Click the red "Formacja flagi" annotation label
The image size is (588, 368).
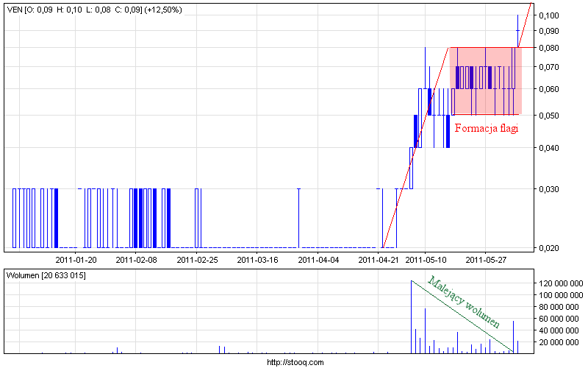click(487, 128)
